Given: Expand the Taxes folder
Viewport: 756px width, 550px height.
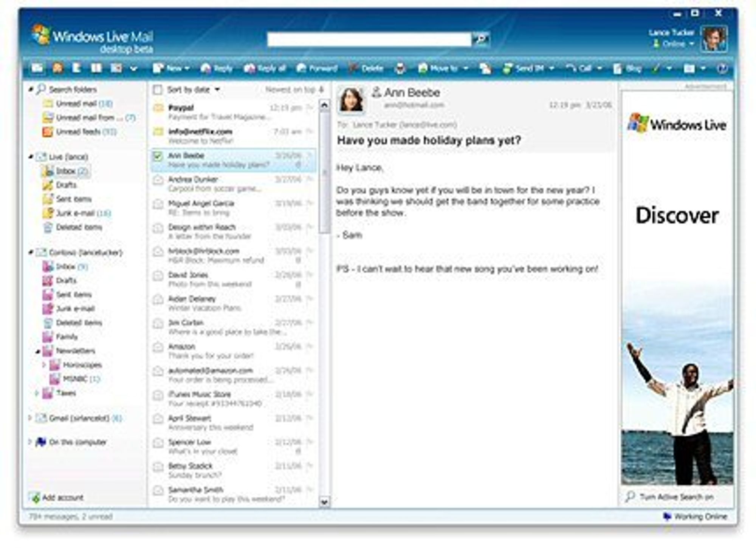Looking at the screenshot, I should pos(37,393).
